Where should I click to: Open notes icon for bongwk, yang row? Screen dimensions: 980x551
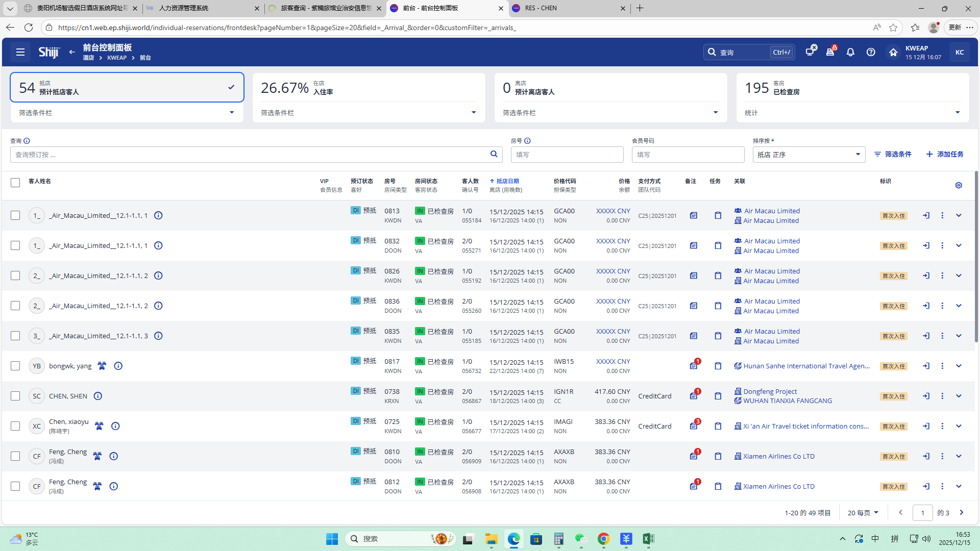[694, 366]
